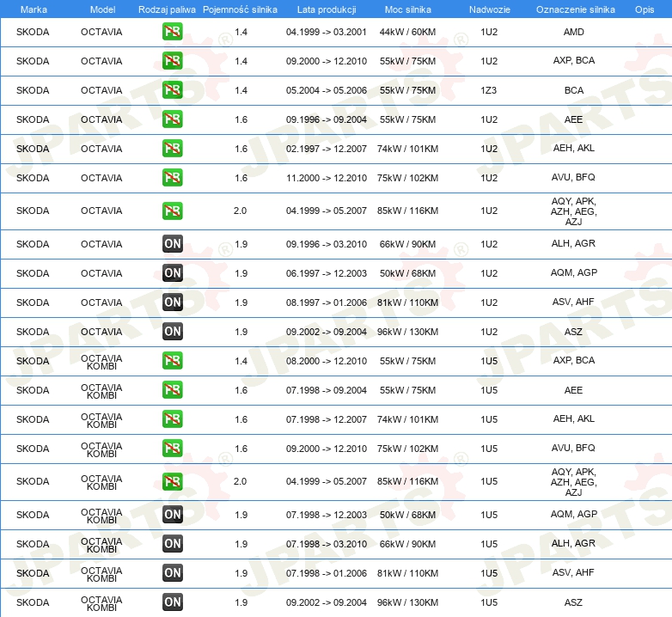672x617 pixels.
Task: Click the petrol icon in the 11.2000 -> 12.2010 row
Action: pyautogui.click(x=172, y=177)
